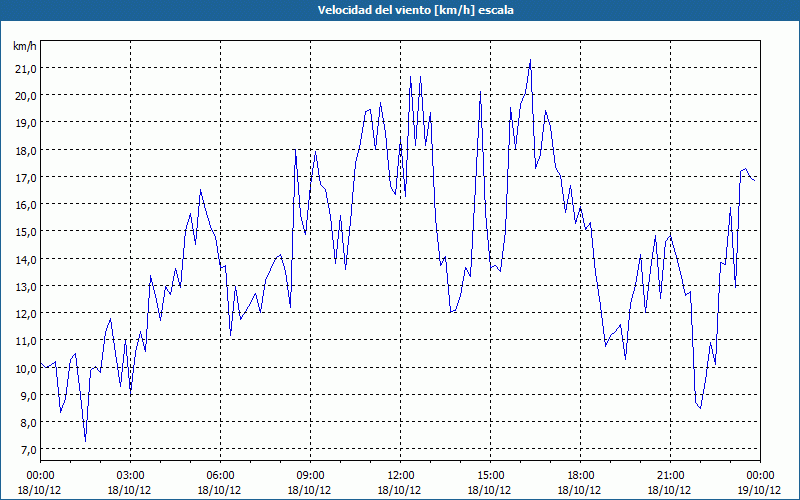Select the '21,0' axis value
Image resolution: width=800 pixels, height=500 pixels.
tap(25, 69)
